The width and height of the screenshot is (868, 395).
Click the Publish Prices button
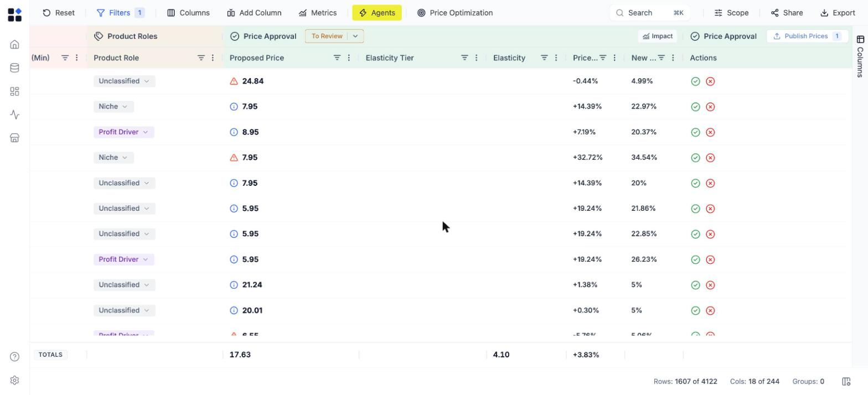(807, 36)
